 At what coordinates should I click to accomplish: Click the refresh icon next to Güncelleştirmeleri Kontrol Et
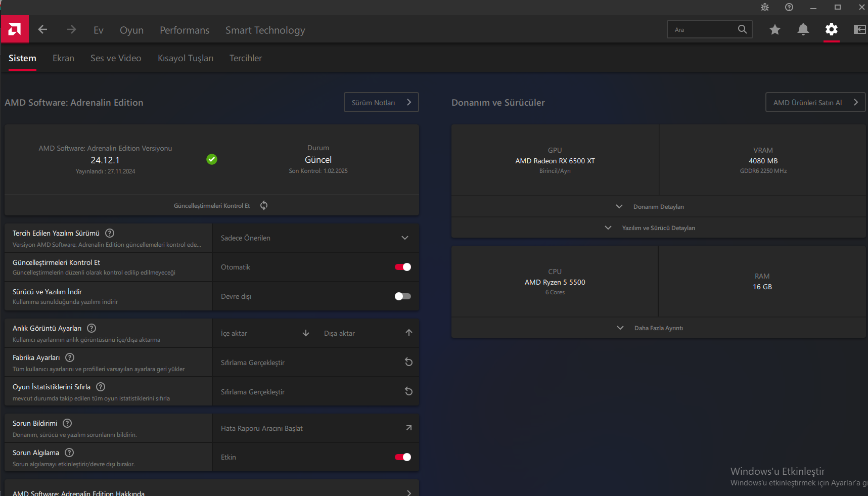[264, 205]
